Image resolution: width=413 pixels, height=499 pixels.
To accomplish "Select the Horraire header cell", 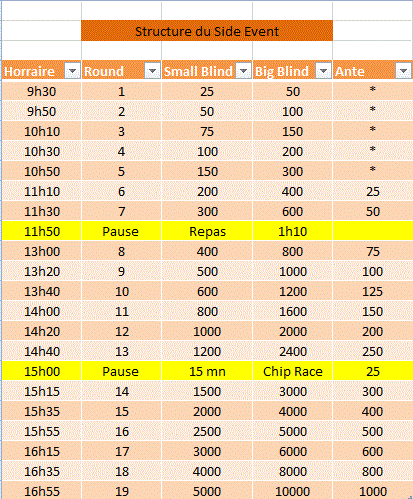I will pyautogui.click(x=41, y=70).
